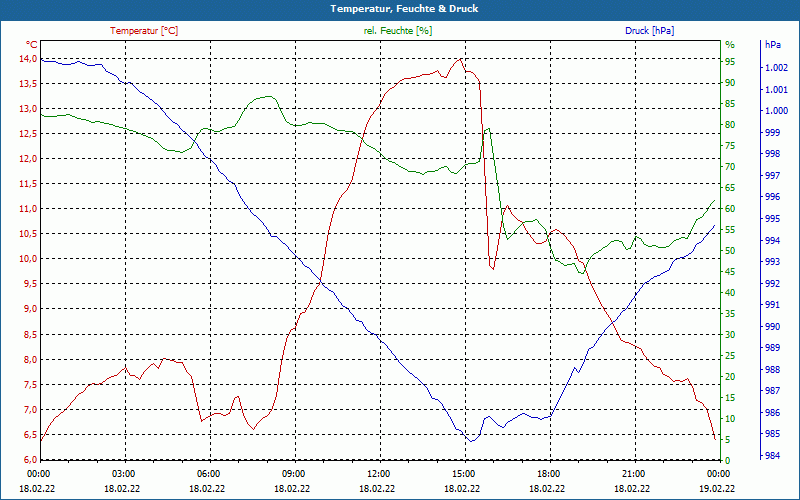Click the 20 humidity axis value

tap(730, 377)
